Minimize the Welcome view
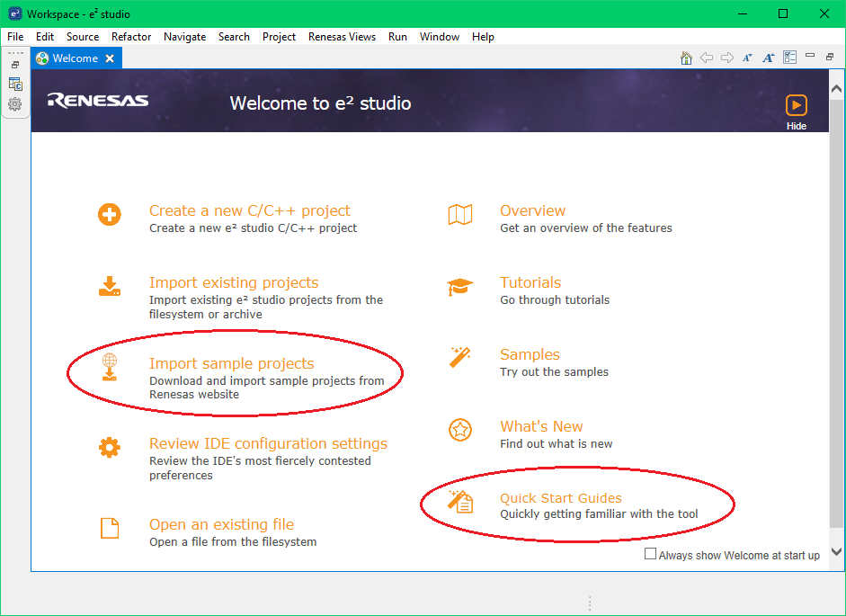The image size is (846, 616). tap(810, 55)
